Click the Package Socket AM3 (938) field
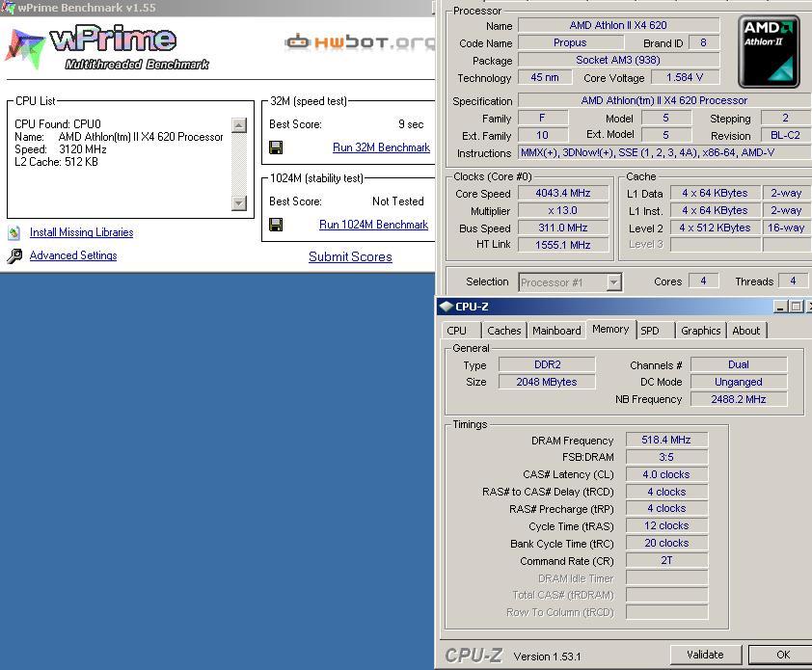812x670 pixels. tap(618, 60)
